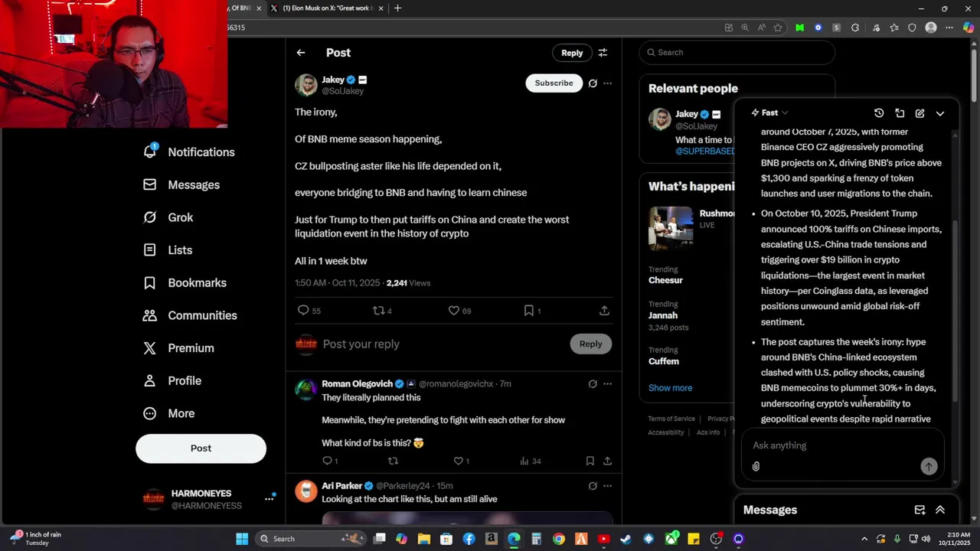Open Notifications in the sidebar
980x551 pixels.
pyautogui.click(x=189, y=152)
